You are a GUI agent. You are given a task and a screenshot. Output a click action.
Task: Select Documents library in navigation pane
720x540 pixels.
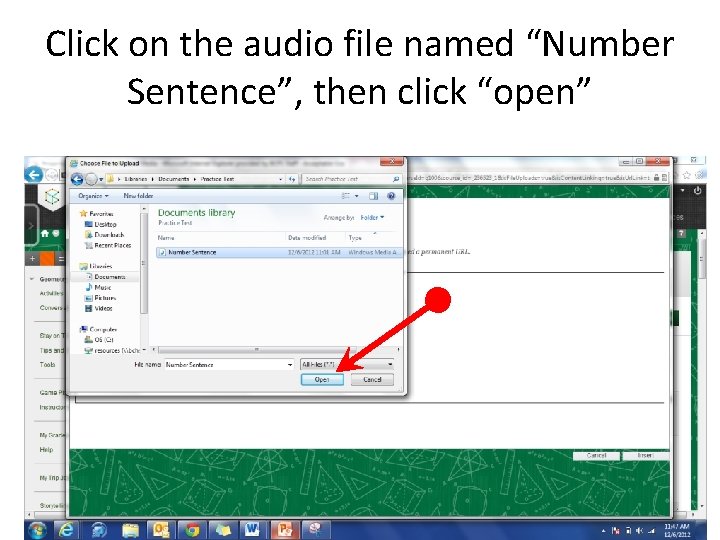pos(106,277)
